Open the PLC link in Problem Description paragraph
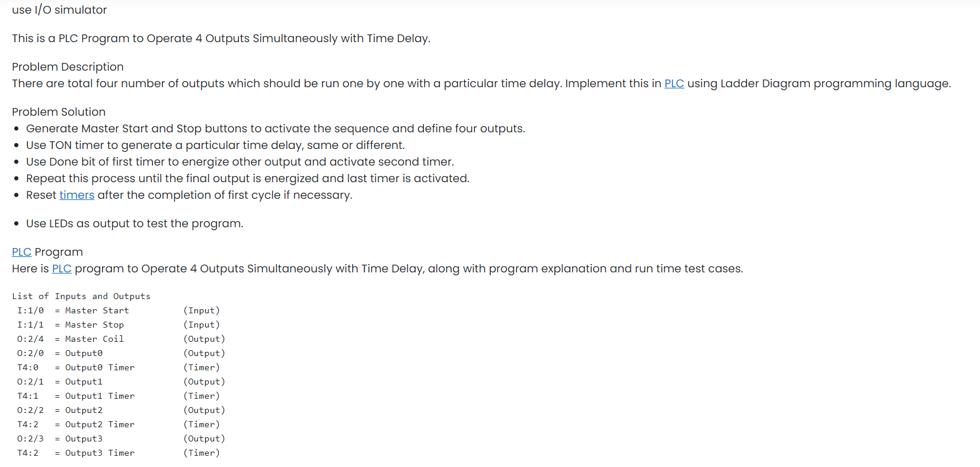980x467 pixels. tap(674, 84)
